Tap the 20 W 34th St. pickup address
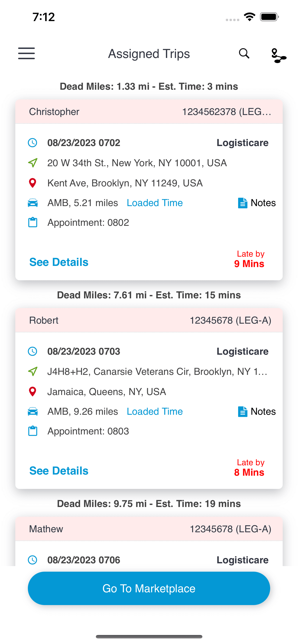Screen dimensions: 298x644 click(x=137, y=163)
